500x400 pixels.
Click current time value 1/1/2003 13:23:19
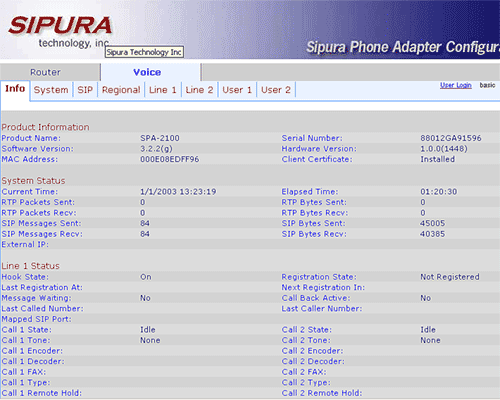pos(178,192)
